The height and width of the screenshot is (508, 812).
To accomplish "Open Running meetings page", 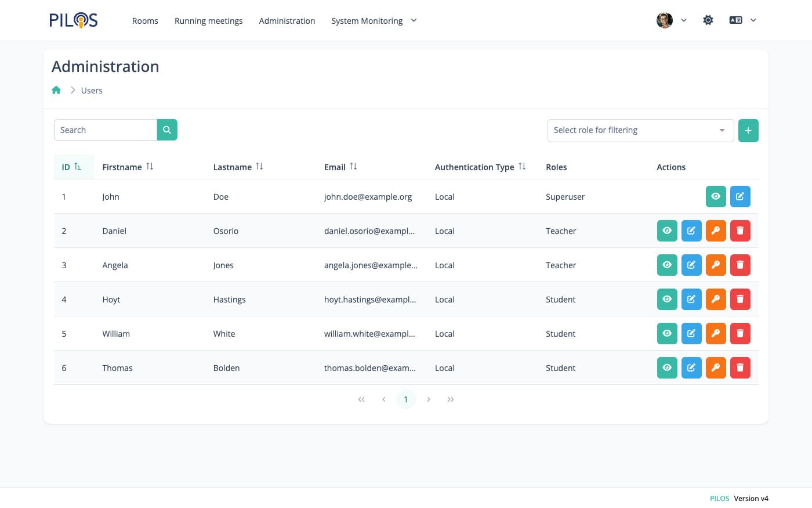I will (x=208, y=21).
